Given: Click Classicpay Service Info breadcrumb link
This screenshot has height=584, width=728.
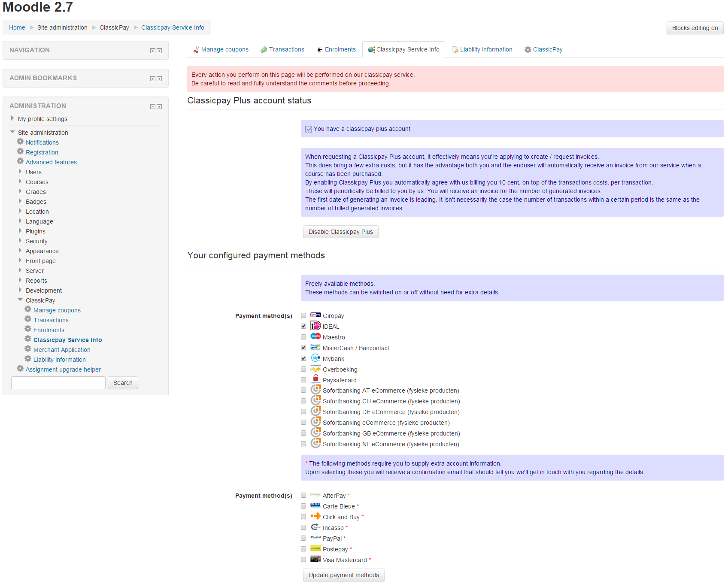Looking at the screenshot, I should point(173,27).
